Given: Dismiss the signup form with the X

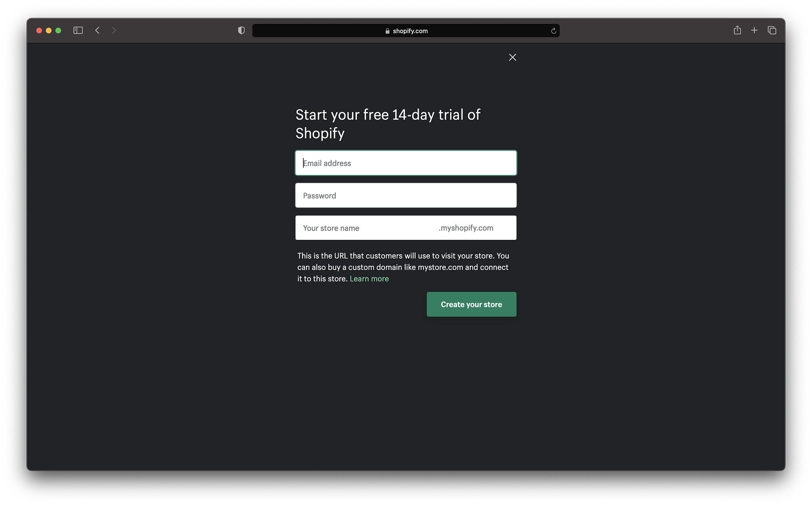Looking at the screenshot, I should point(512,57).
